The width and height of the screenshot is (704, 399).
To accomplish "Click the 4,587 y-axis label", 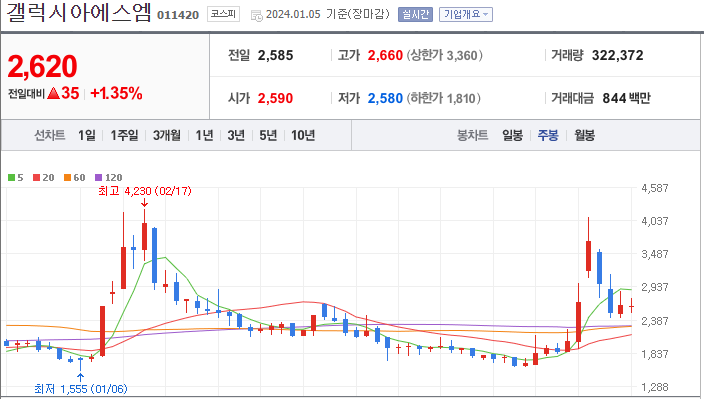I will point(655,188).
